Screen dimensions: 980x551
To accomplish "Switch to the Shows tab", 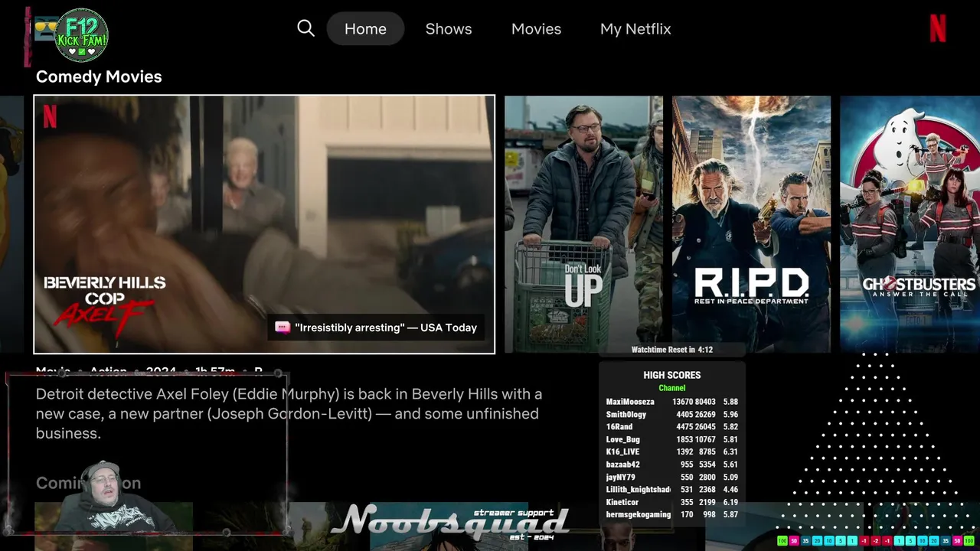I will coord(449,28).
